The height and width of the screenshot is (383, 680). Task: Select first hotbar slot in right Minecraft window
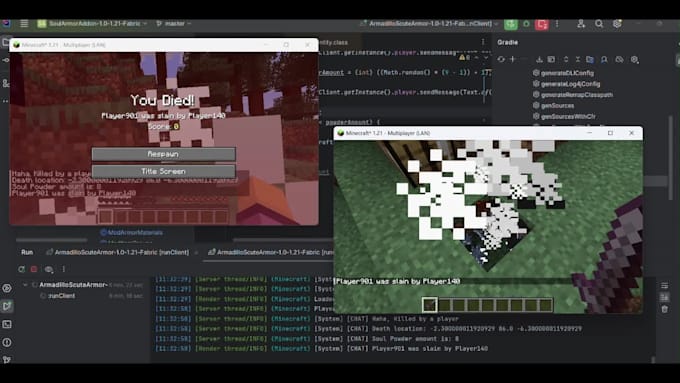coord(429,305)
